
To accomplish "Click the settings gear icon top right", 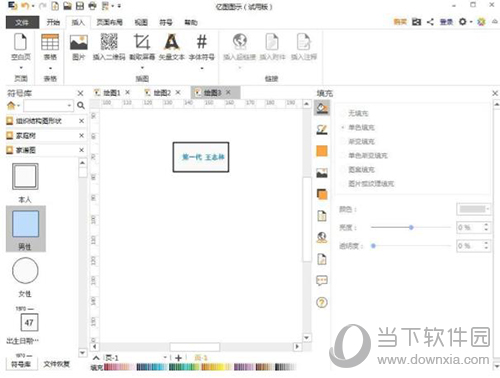I will tap(462, 22).
